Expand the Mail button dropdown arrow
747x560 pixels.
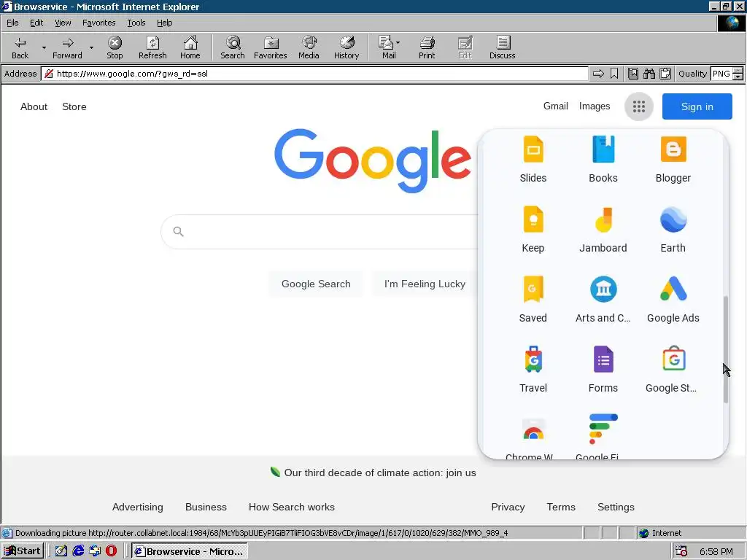point(398,42)
